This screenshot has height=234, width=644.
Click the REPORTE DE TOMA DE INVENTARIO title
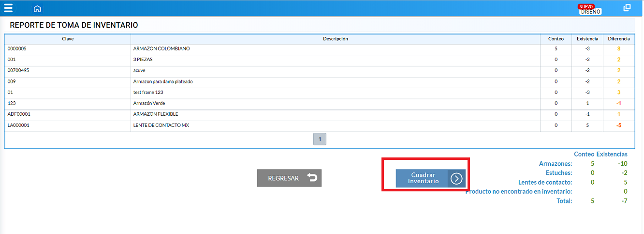pyautogui.click(x=74, y=25)
